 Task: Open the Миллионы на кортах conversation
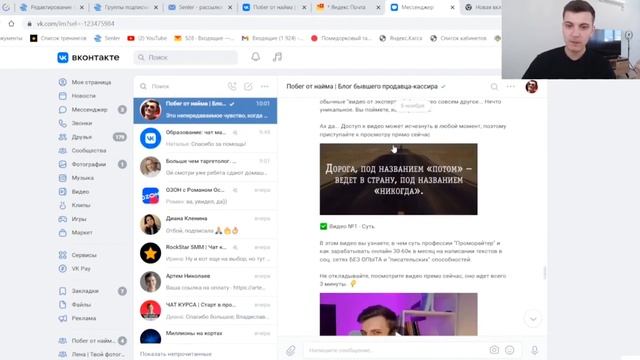(205, 336)
